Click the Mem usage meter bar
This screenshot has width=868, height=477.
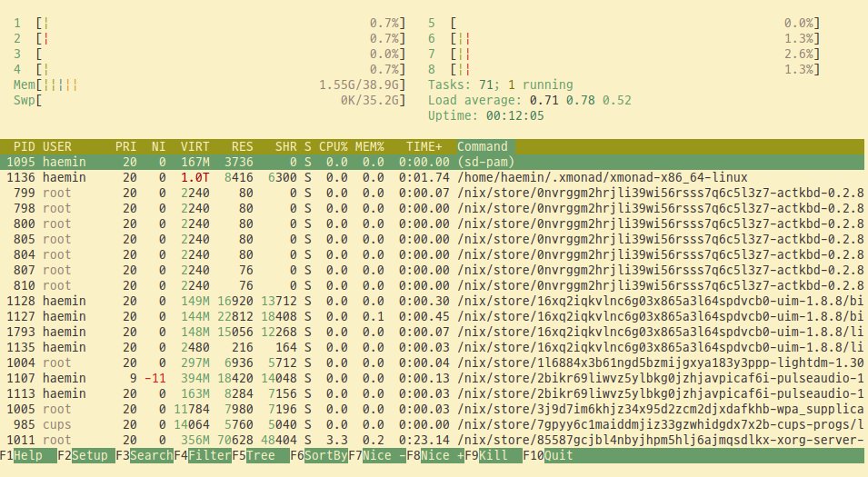coord(210,85)
